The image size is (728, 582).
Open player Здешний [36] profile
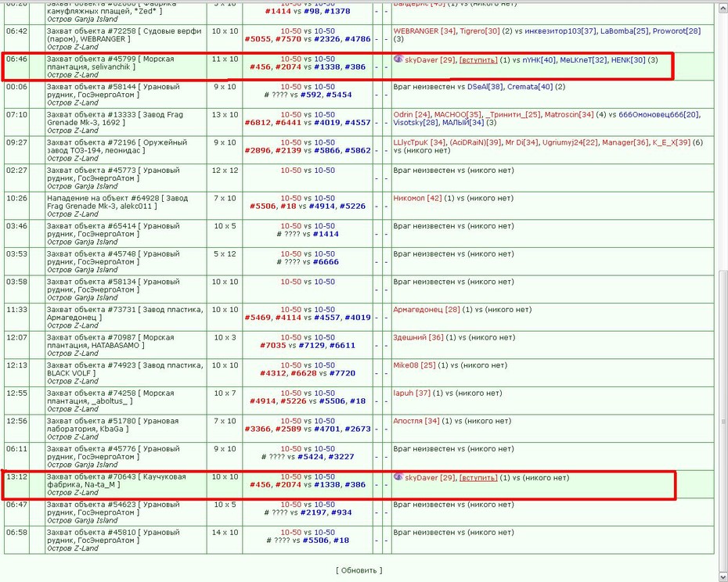[418, 337]
